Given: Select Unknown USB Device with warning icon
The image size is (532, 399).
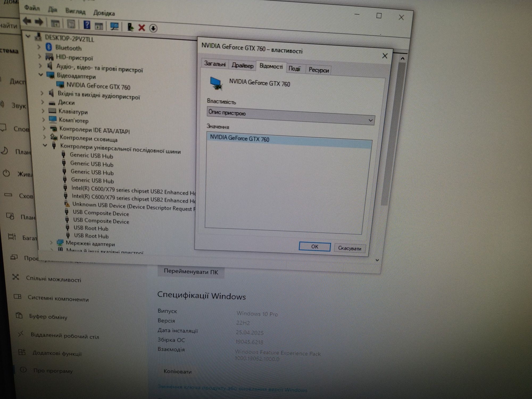Looking at the screenshot, I should (134, 207).
